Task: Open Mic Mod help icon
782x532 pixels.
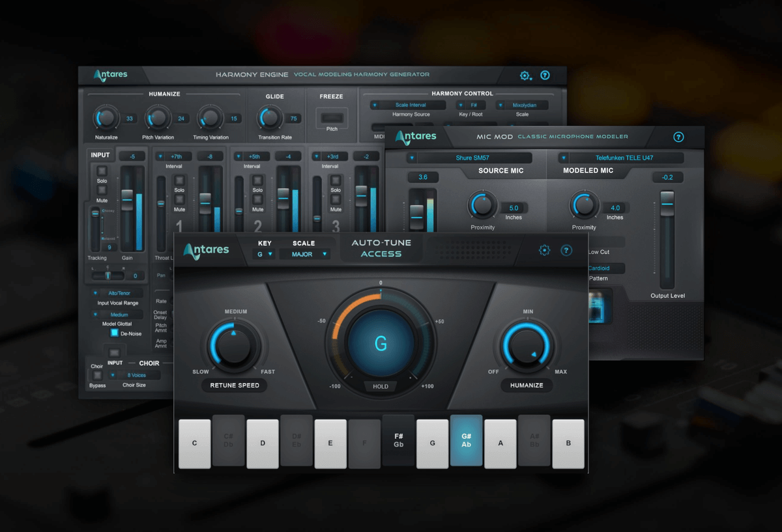Action: (x=678, y=137)
